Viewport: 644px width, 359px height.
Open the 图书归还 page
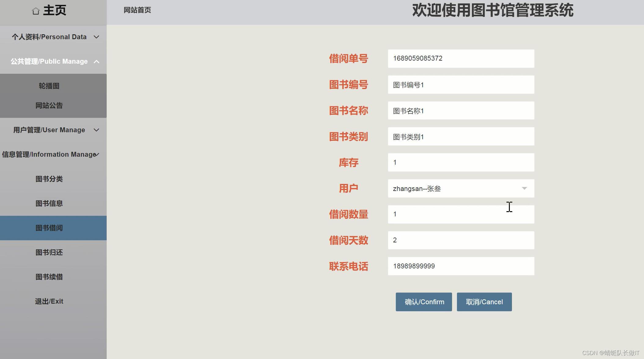click(49, 252)
